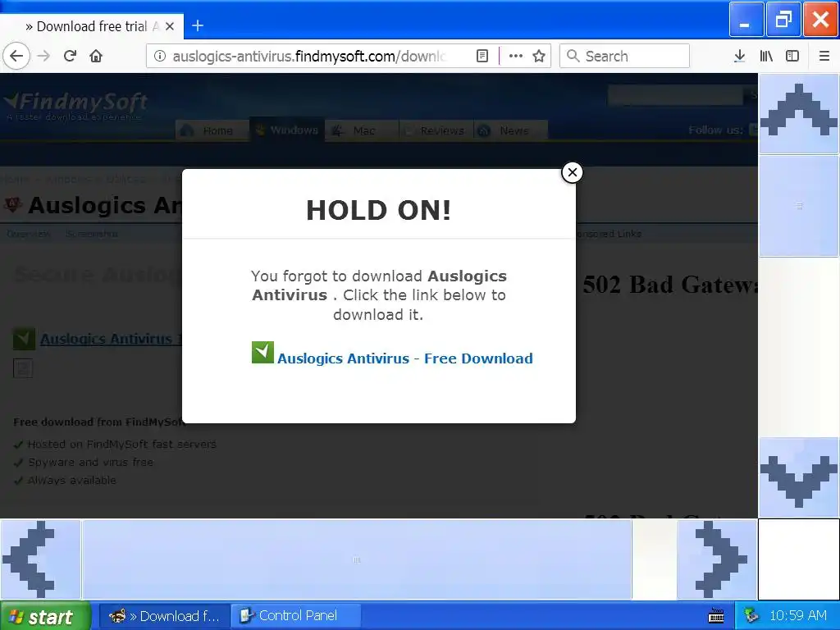
Task: Click the 10:59 AM system clock
Action: (797, 616)
